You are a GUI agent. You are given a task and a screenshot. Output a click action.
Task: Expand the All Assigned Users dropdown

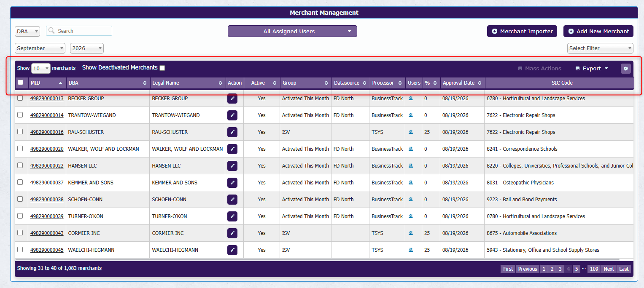292,31
